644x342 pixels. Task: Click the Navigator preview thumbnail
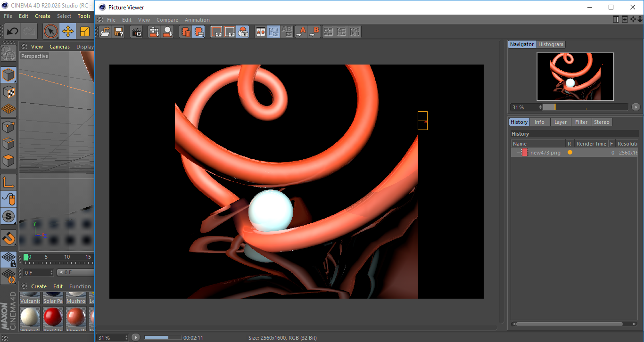(x=575, y=76)
